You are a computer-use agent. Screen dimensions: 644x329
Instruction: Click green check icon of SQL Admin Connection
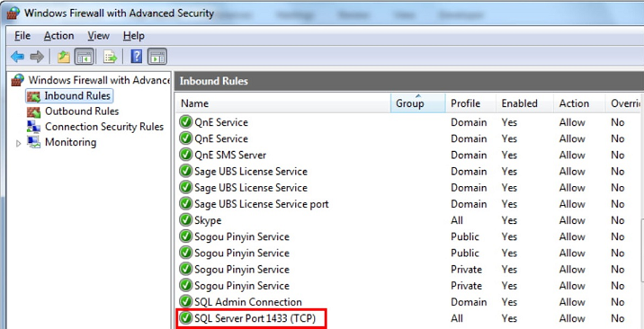pyautogui.click(x=185, y=302)
